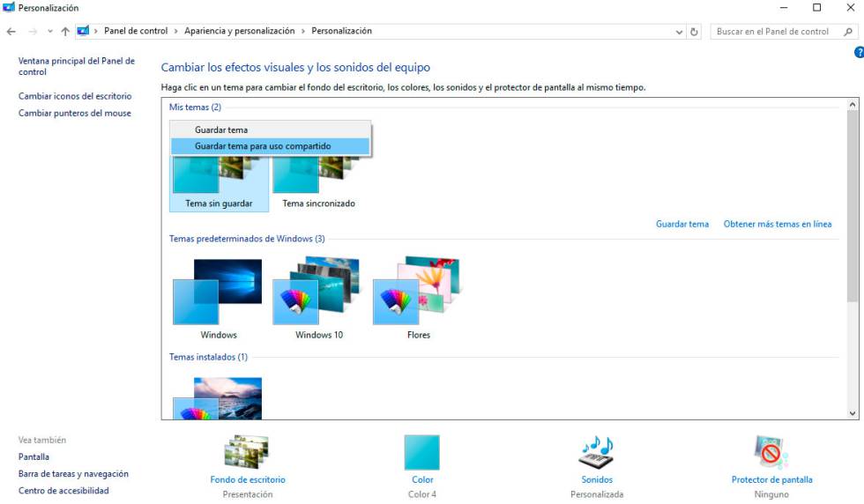Open the recent locations dropdown arrow
This screenshot has width=864, height=504.
50,32
